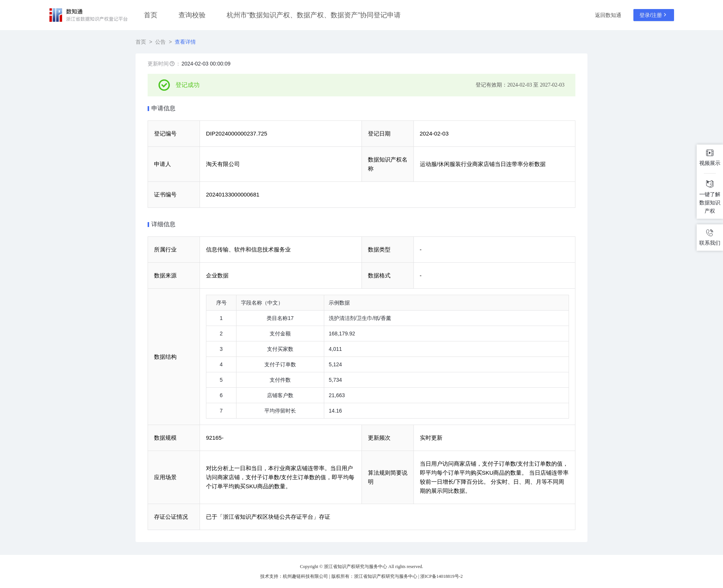723x588 pixels.
Task: Select registration number DIP2024000000237.725
Action: [236, 134]
